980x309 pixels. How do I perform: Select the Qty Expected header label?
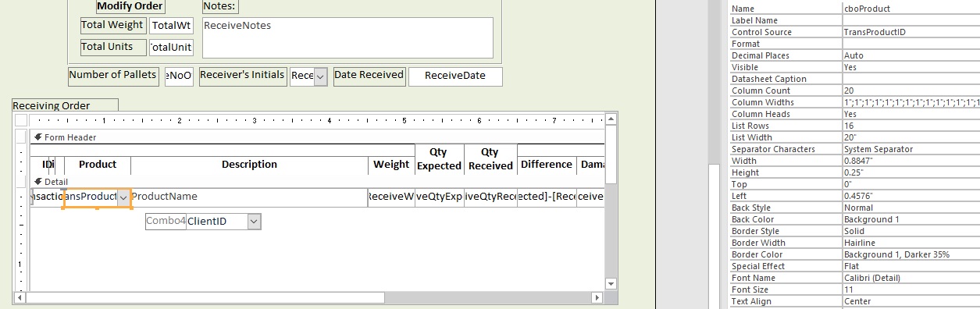tap(439, 159)
